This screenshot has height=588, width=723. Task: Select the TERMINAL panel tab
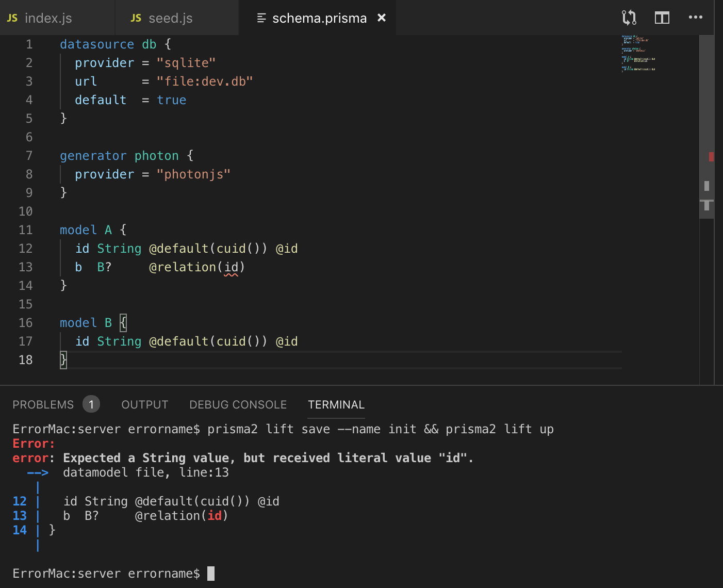tap(336, 404)
